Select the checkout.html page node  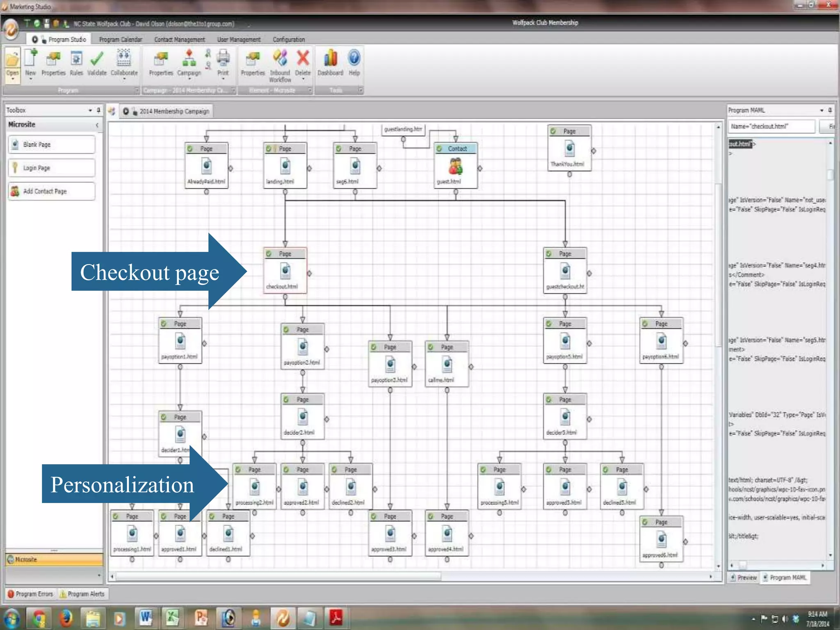[x=285, y=272]
